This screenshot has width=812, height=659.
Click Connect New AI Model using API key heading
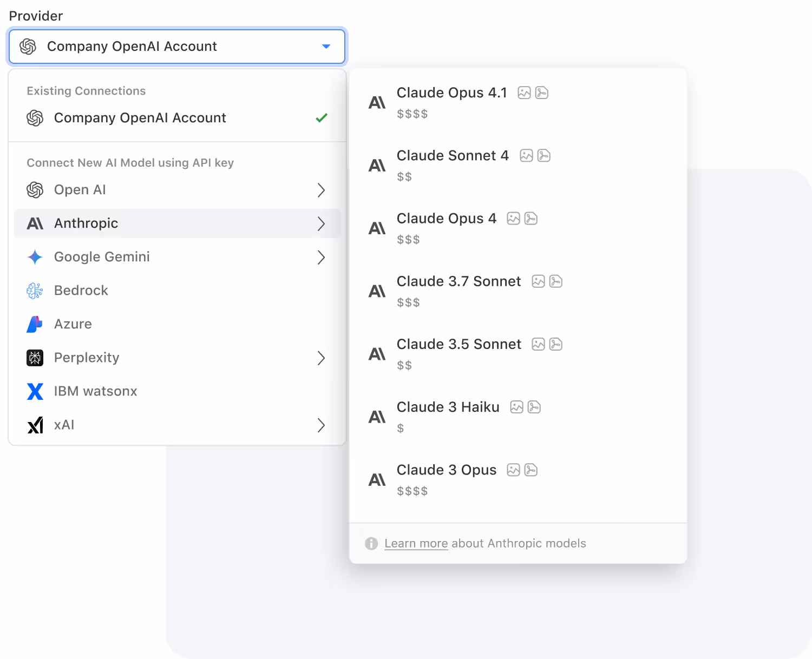[130, 163]
